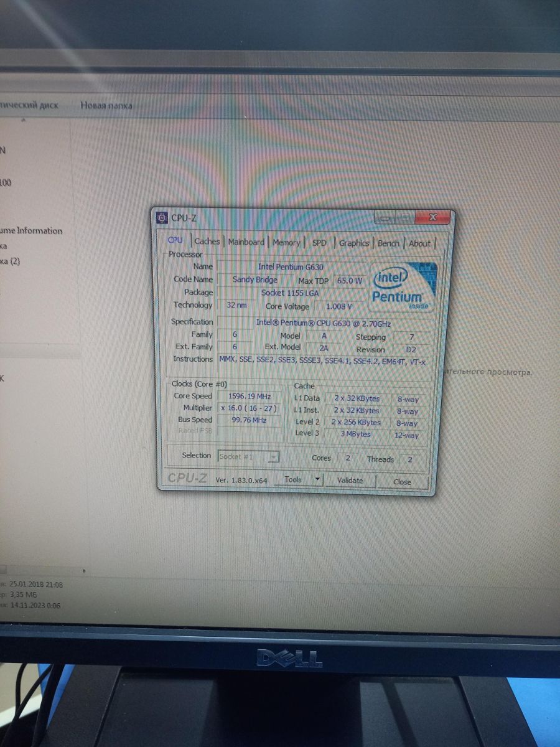560x747 pixels.
Task: Open the Graphics tab
Action: pyautogui.click(x=354, y=243)
